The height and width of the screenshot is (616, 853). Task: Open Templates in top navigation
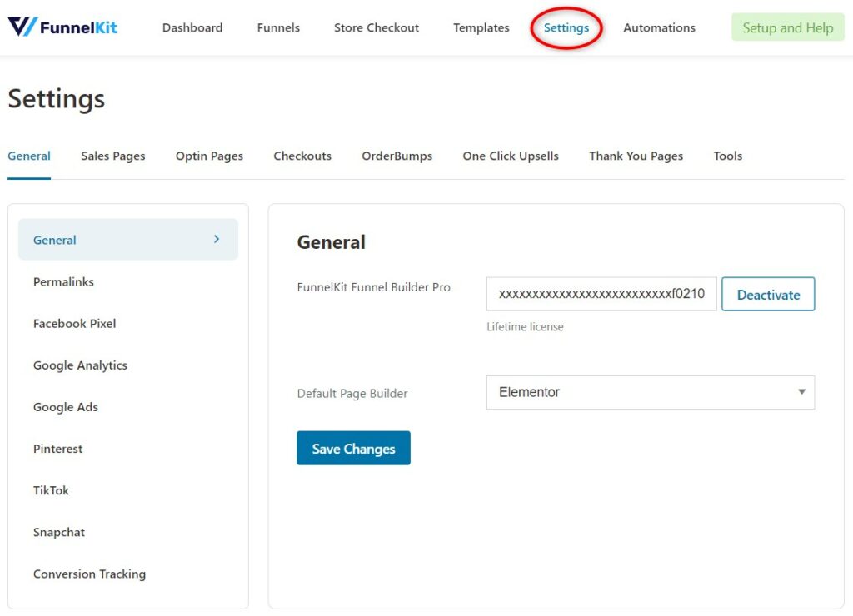tap(481, 27)
